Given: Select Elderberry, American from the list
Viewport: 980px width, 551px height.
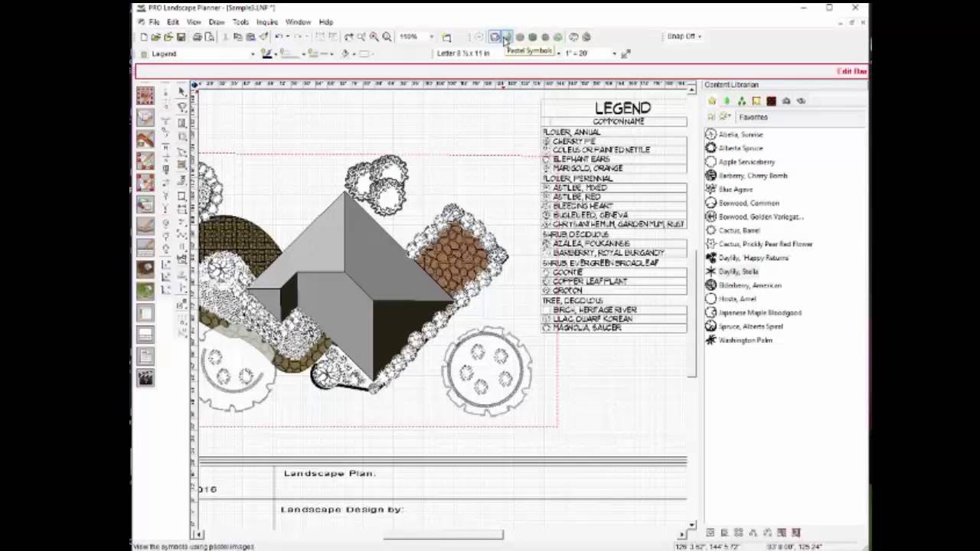Looking at the screenshot, I should [750, 285].
